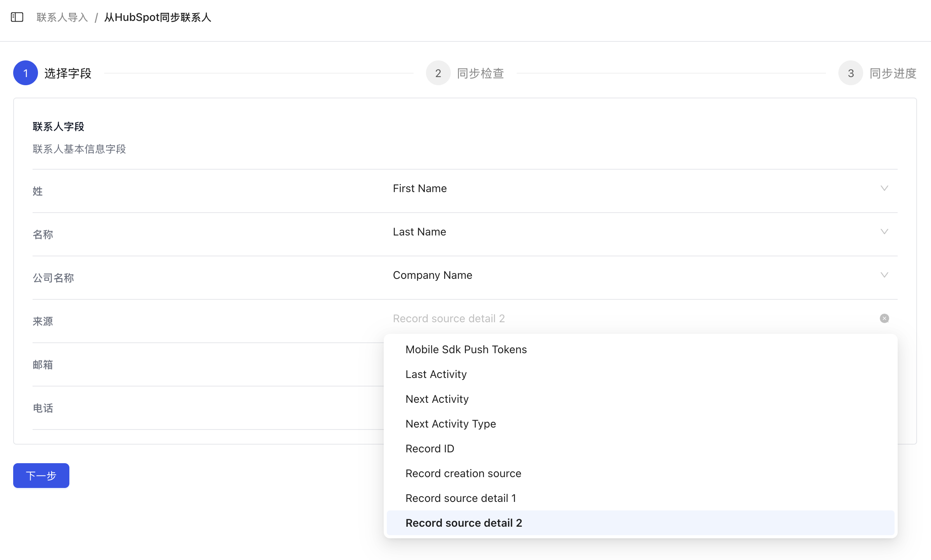Open the Last Name mapping dropdown

(x=884, y=232)
